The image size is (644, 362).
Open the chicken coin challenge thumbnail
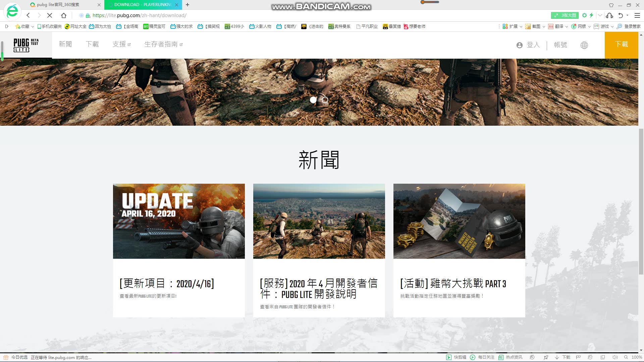tap(459, 221)
